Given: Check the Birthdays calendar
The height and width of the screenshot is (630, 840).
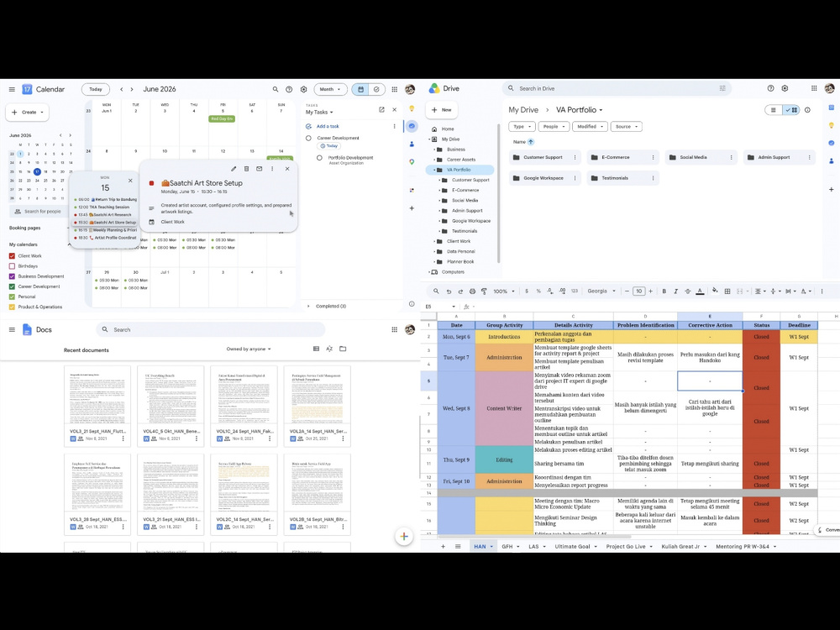Looking at the screenshot, I should pyautogui.click(x=12, y=266).
